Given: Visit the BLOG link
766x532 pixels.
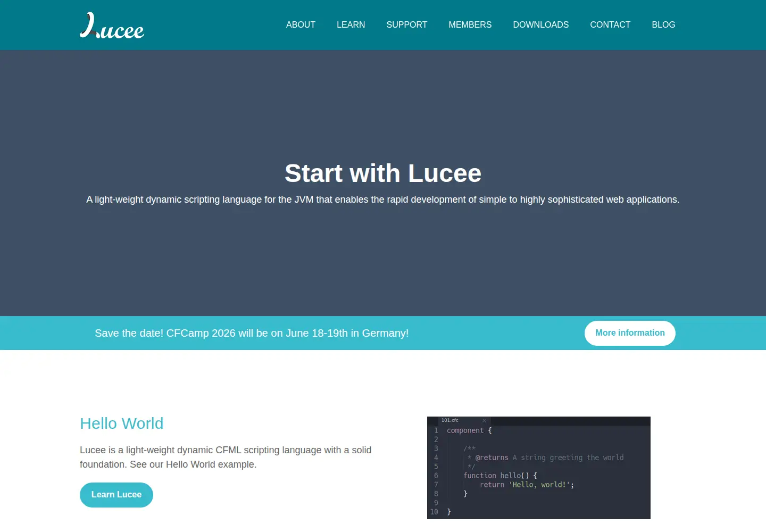Looking at the screenshot, I should click(663, 24).
